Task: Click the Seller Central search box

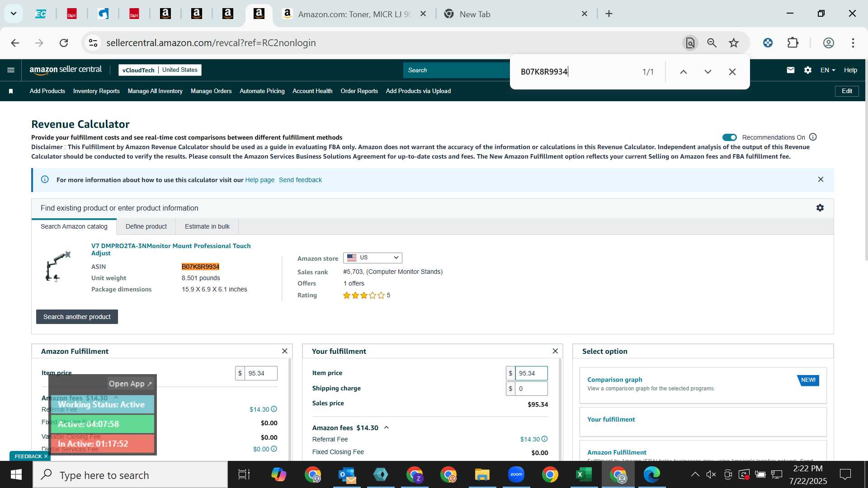Action: pyautogui.click(x=457, y=70)
